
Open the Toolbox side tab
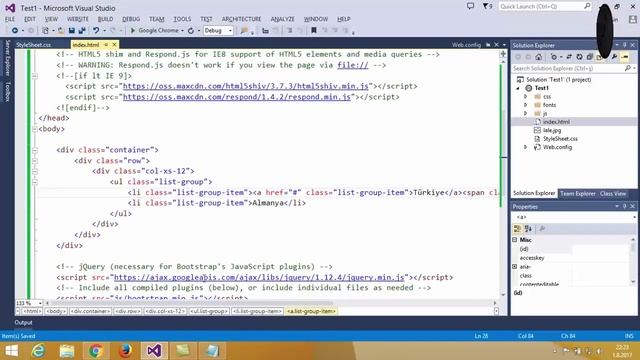tap(7, 91)
